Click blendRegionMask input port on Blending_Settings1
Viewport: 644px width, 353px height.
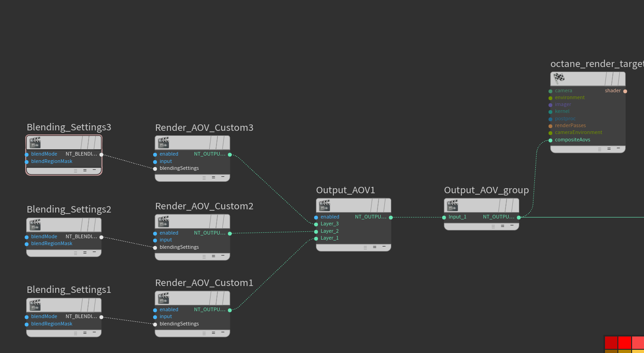[x=27, y=325]
